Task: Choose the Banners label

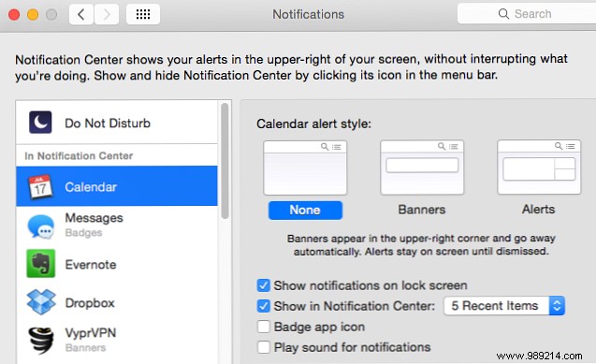Action: (422, 210)
